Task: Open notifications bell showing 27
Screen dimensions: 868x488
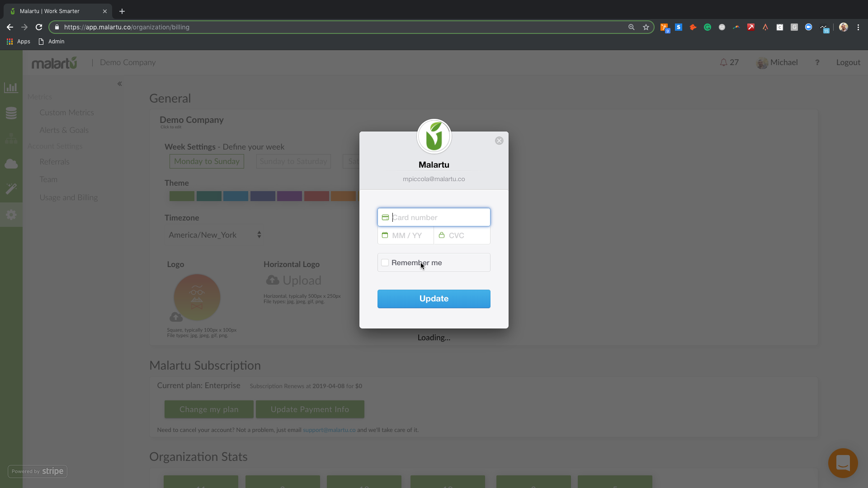Action: pyautogui.click(x=729, y=62)
